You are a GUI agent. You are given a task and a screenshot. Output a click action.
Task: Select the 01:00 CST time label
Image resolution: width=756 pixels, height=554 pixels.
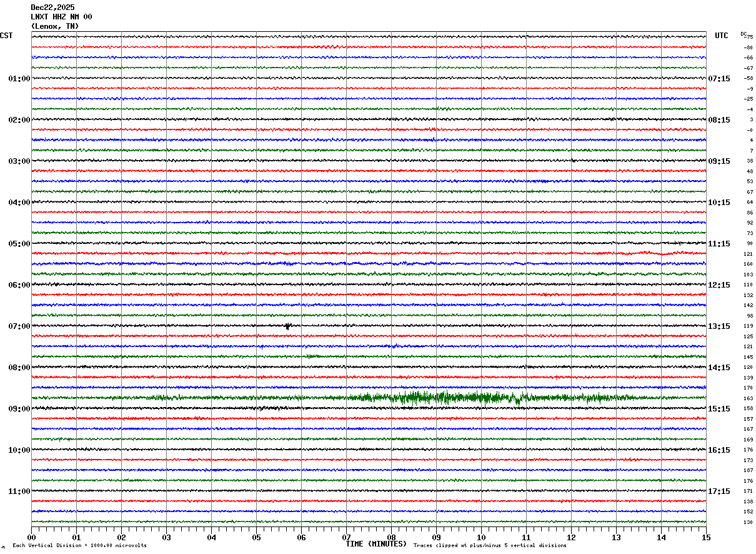[x=19, y=79]
